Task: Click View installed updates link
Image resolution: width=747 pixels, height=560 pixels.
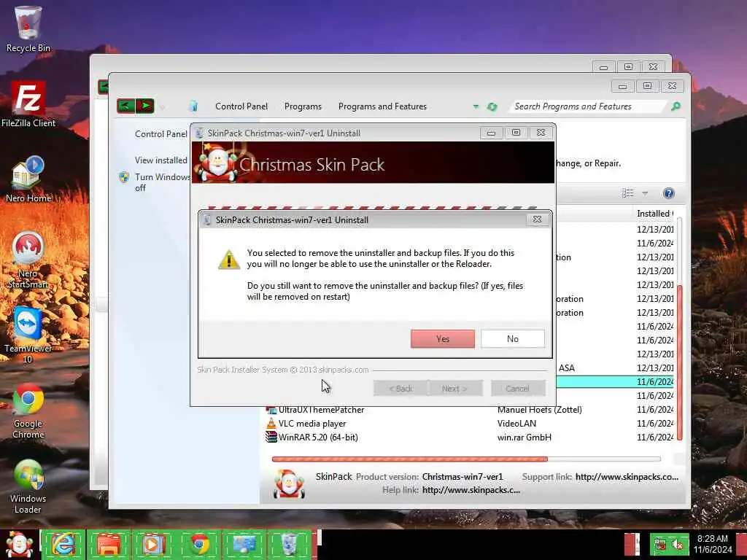Action: click(x=161, y=160)
